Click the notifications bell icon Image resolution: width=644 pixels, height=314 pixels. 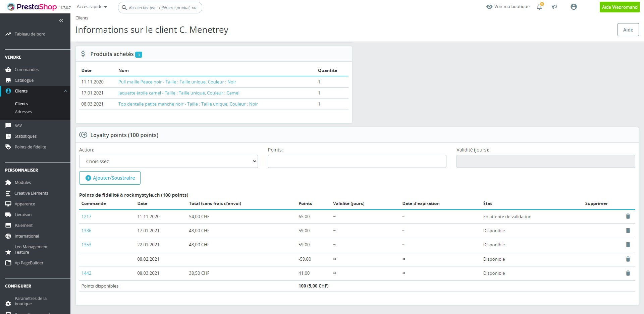(539, 7)
